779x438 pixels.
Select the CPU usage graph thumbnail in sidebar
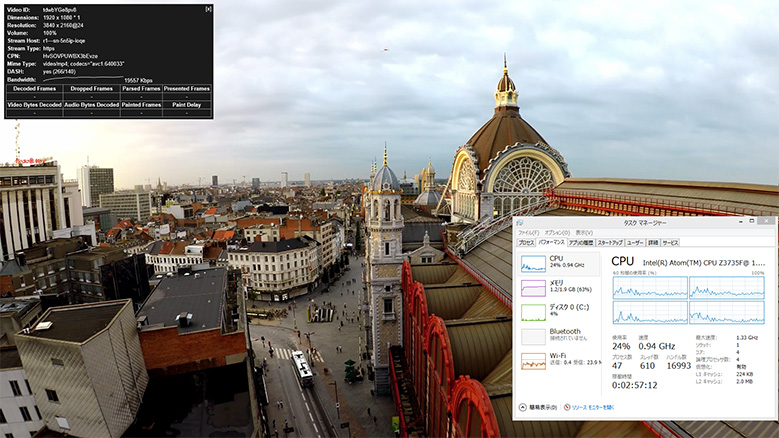click(x=533, y=264)
